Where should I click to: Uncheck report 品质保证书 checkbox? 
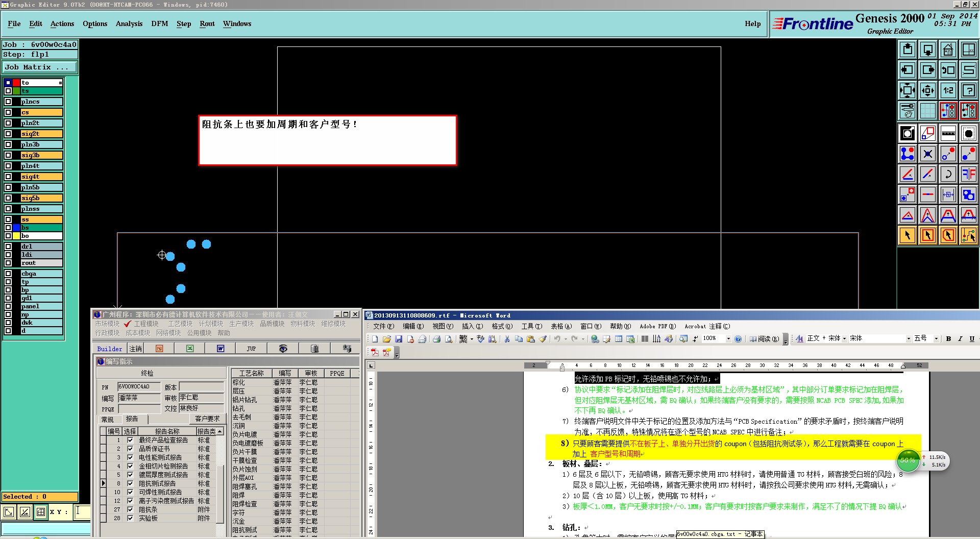130,449
